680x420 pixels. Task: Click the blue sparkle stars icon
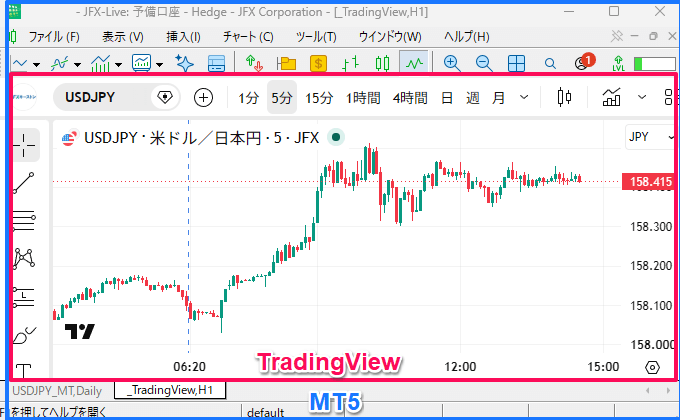(x=184, y=63)
